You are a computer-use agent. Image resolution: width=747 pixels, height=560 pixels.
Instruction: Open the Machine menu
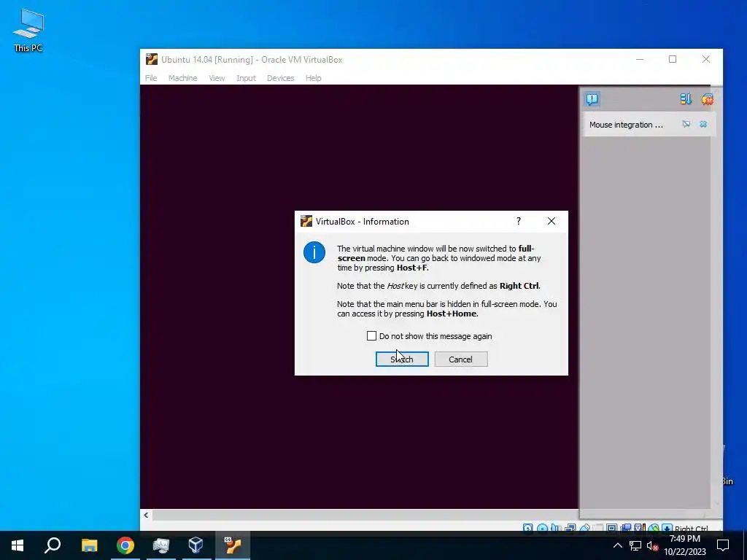(x=182, y=78)
